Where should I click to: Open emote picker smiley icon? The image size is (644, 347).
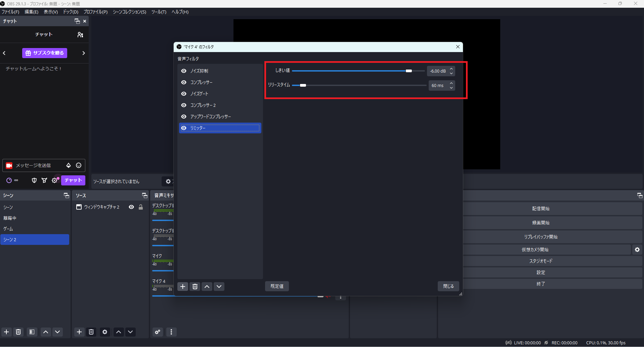pyautogui.click(x=79, y=165)
